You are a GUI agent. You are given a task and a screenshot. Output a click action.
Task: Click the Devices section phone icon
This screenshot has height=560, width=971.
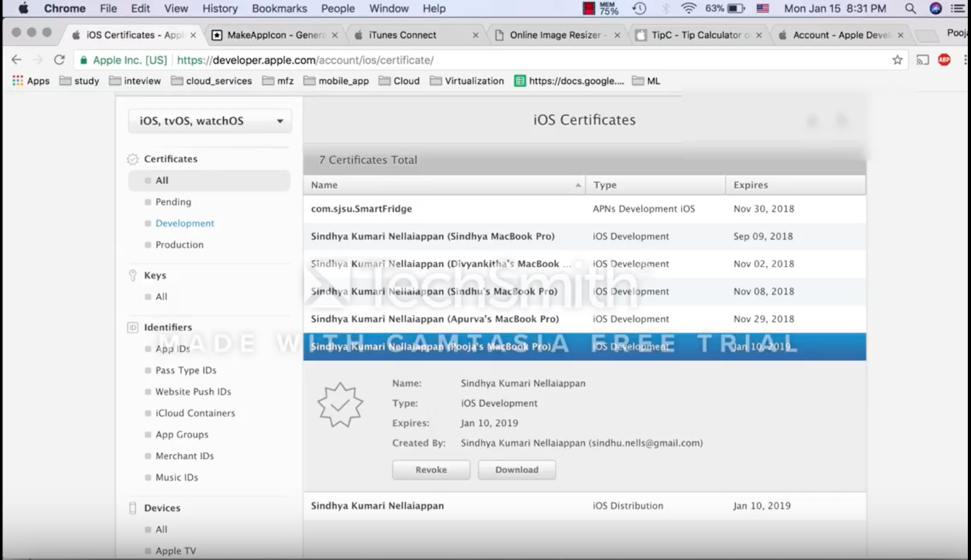click(x=133, y=508)
